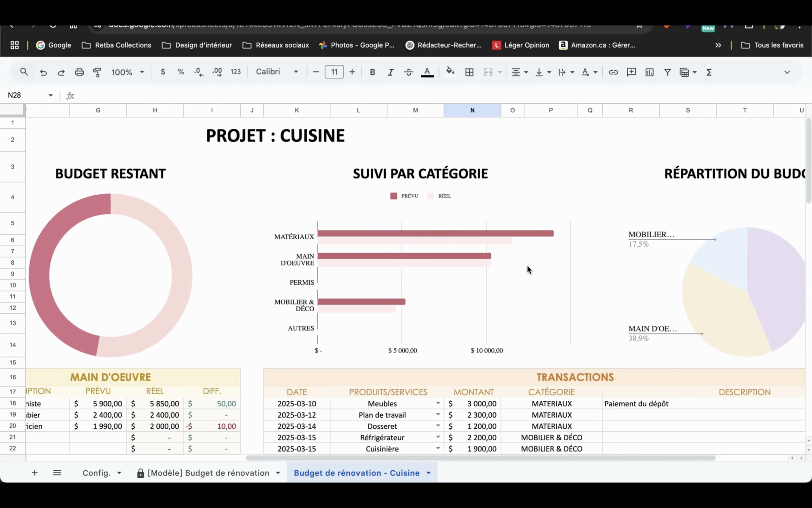Click the horizontal scrollbar
The height and width of the screenshot is (508, 812).
tap(481, 458)
